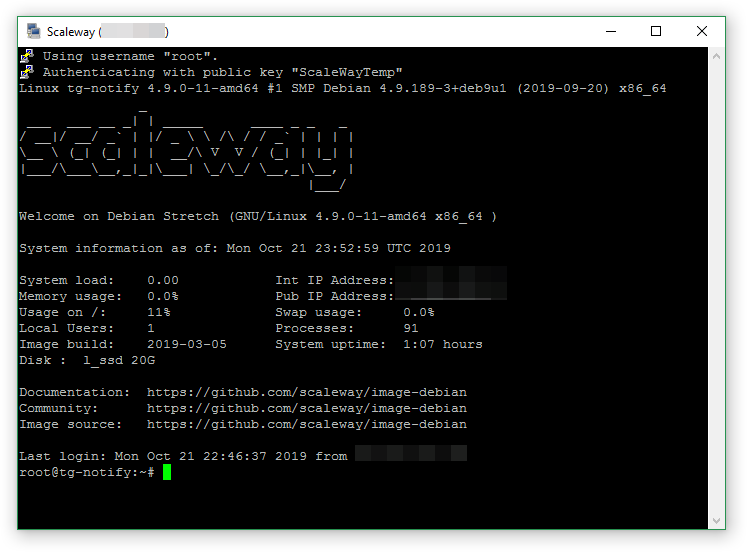
Task: Click the 'Pub IP Address:' label
Action: pos(334,296)
